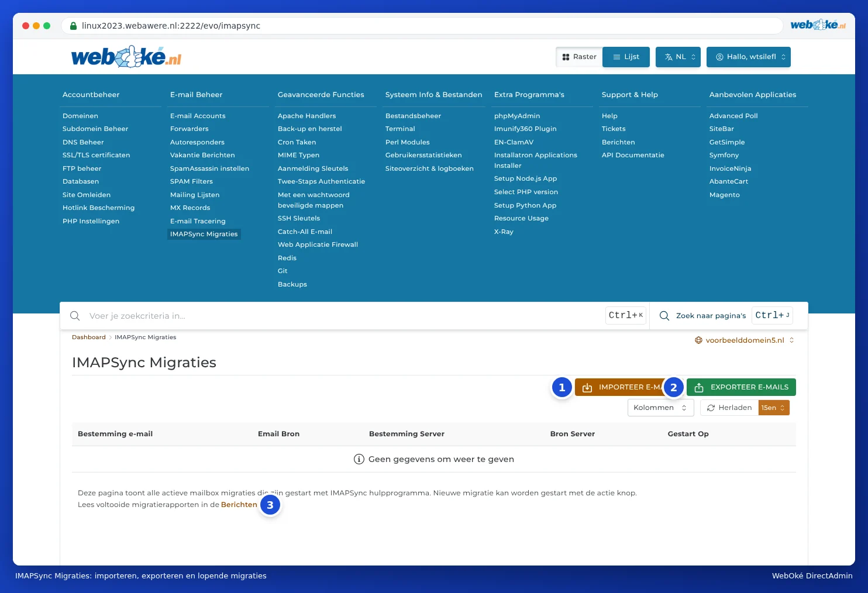Screen dimensions: 868x593
Task: Open phpMyAdmin under Extra Programma's
Action: pyautogui.click(x=517, y=116)
